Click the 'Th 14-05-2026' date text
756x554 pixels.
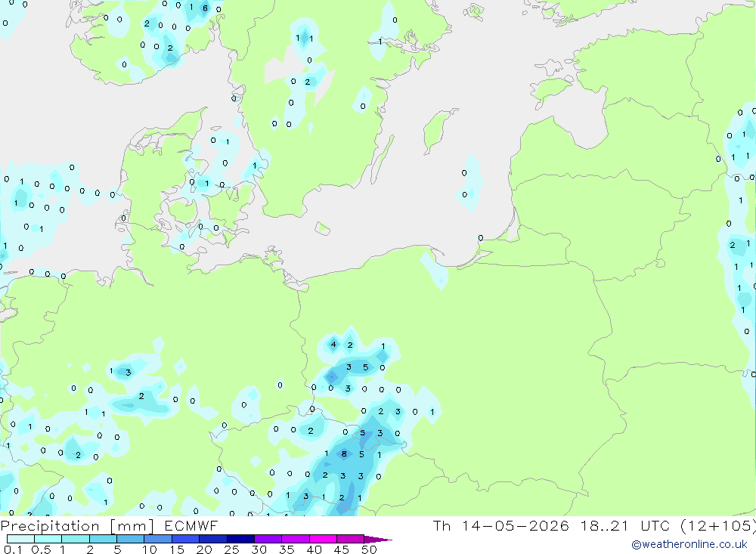[x=500, y=525]
